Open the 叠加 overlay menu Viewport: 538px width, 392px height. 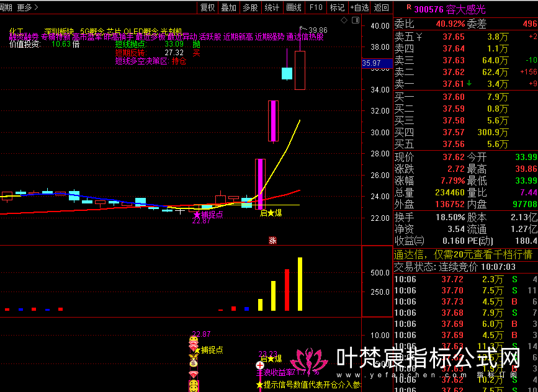[x=228, y=7]
